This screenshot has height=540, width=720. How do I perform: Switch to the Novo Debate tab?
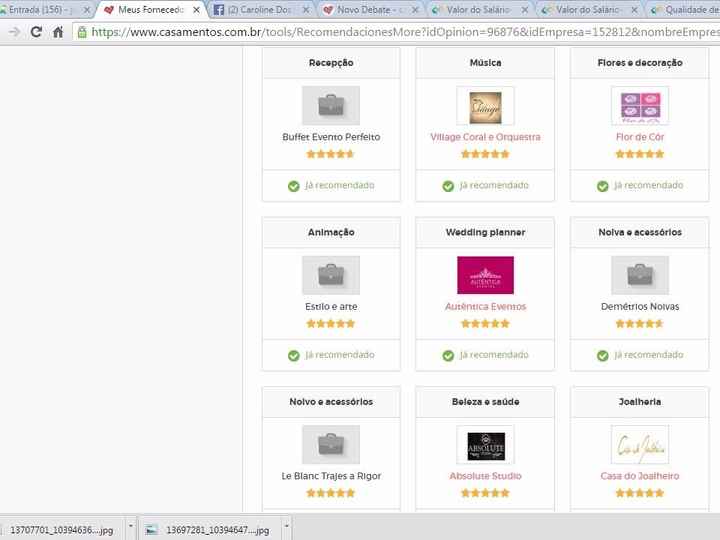coord(370,9)
